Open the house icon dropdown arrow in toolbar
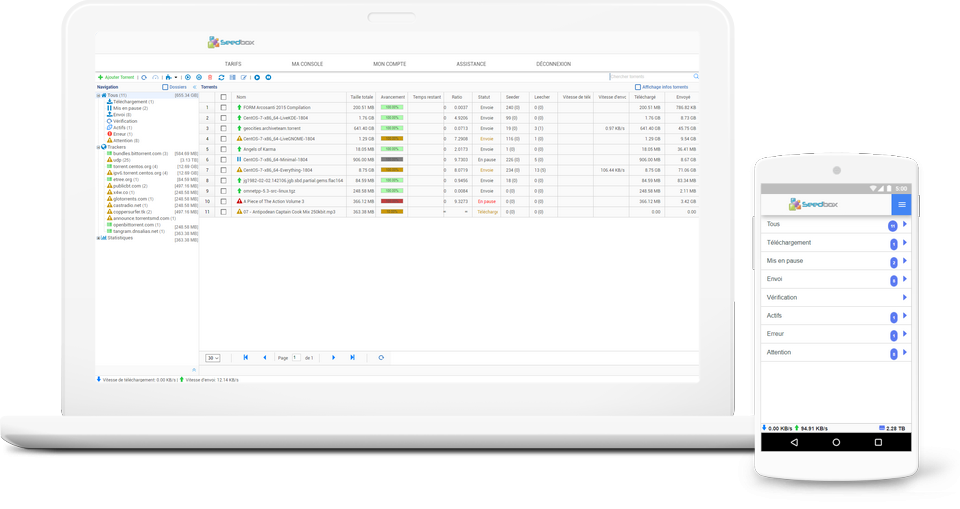The height and width of the screenshot is (509, 960). 176,77
